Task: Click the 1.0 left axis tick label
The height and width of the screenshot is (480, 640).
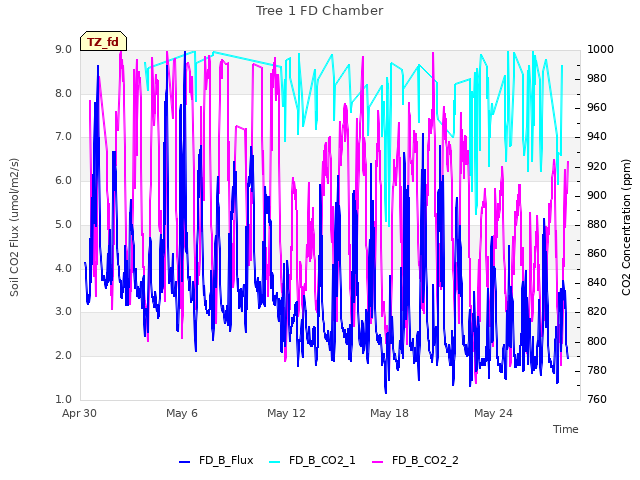Action: coord(63,399)
